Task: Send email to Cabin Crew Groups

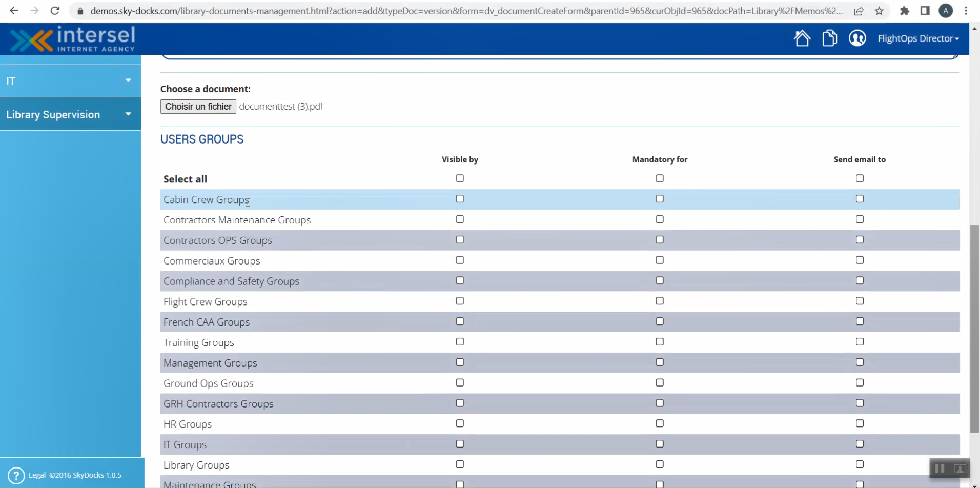Action: click(860, 199)
